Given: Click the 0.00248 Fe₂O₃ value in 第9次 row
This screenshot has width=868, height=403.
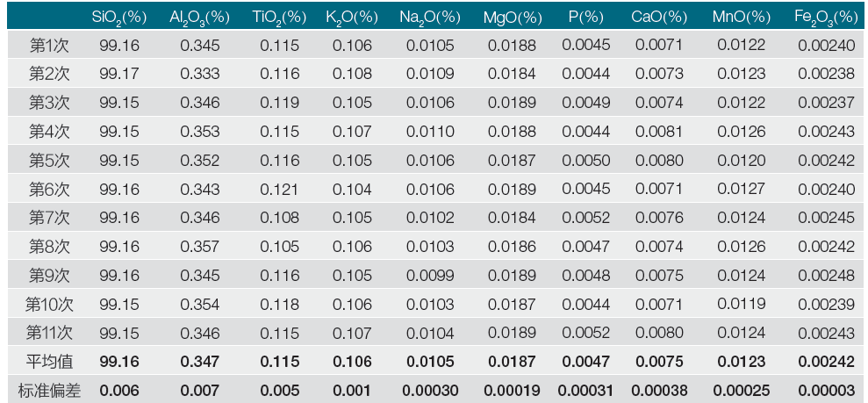Looking at the screenshot, I should pyautogui.click(x=826, y=276).
